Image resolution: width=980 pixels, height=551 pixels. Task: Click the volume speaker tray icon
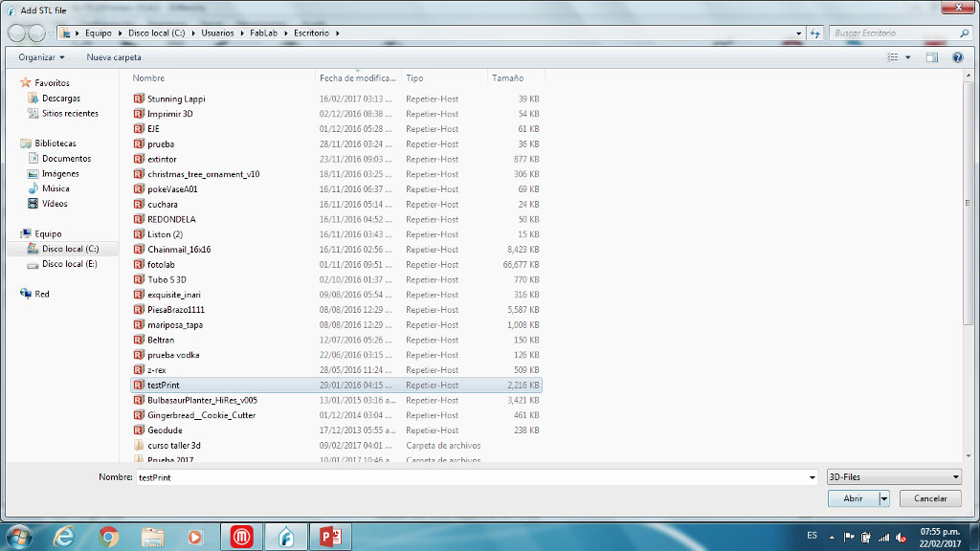[901, 538]
